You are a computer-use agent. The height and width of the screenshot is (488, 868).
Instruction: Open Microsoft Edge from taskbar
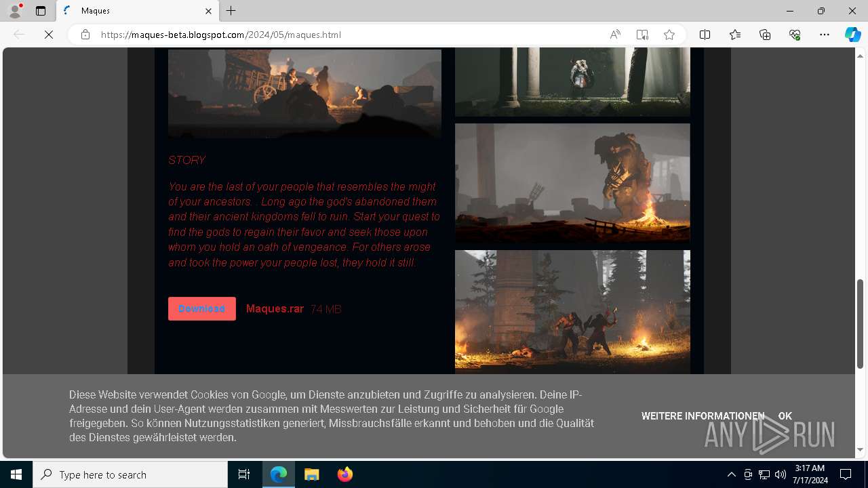click(279, 474)
